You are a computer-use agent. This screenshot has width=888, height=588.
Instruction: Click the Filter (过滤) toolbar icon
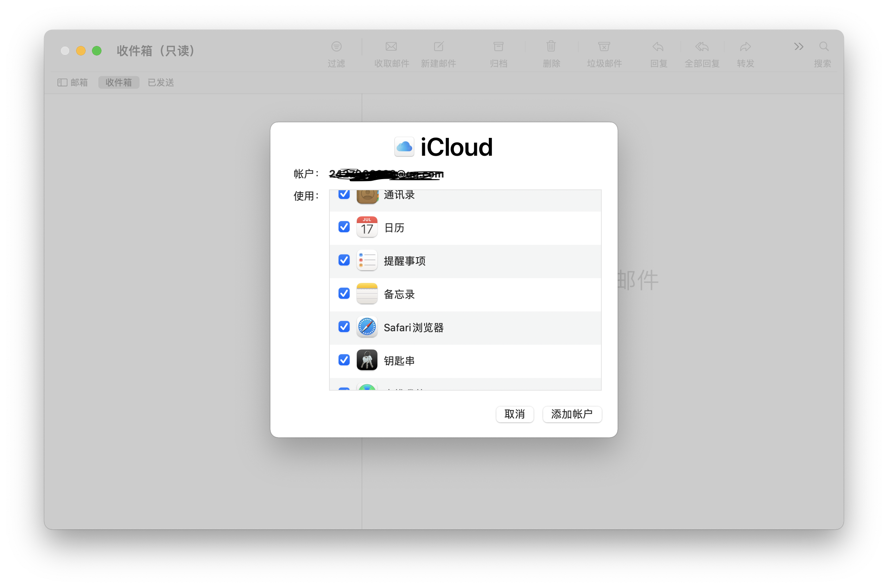click(336, 47)
